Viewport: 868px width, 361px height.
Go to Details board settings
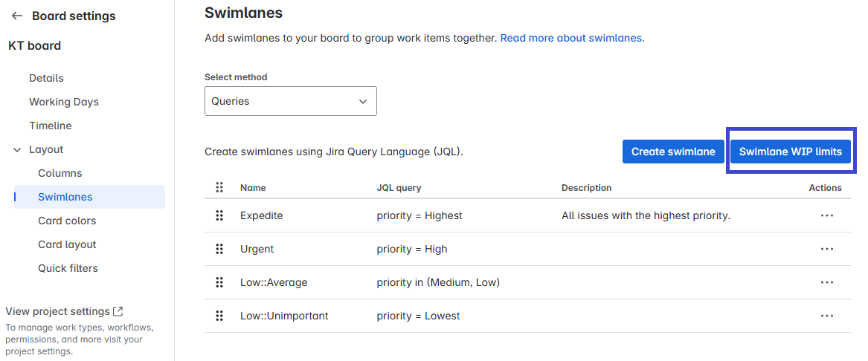pyautogui.click(x=46, y=78)
